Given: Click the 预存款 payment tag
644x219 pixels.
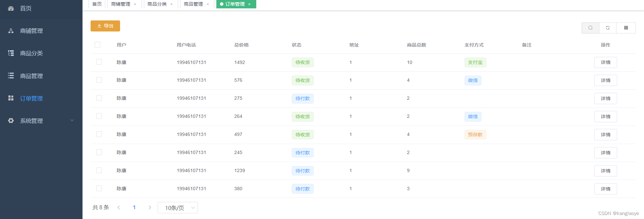Looking at the screenshot, I should (x=475, y=135).
